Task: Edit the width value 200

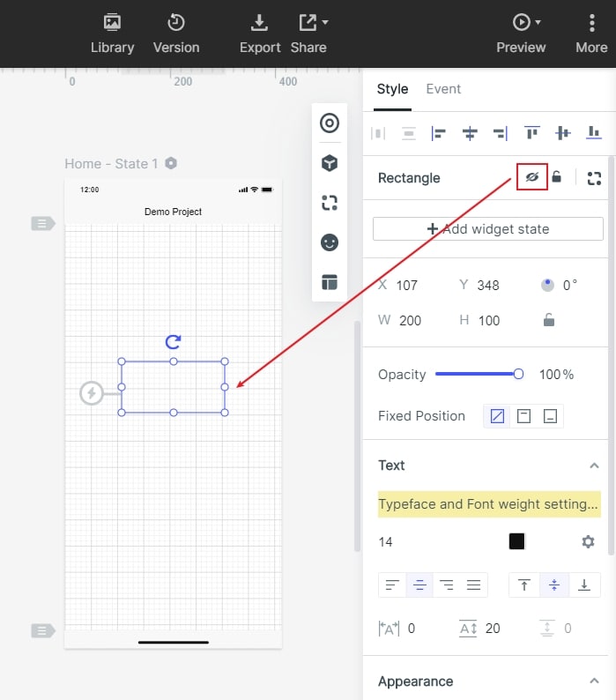Action: [x=410, y=321]
